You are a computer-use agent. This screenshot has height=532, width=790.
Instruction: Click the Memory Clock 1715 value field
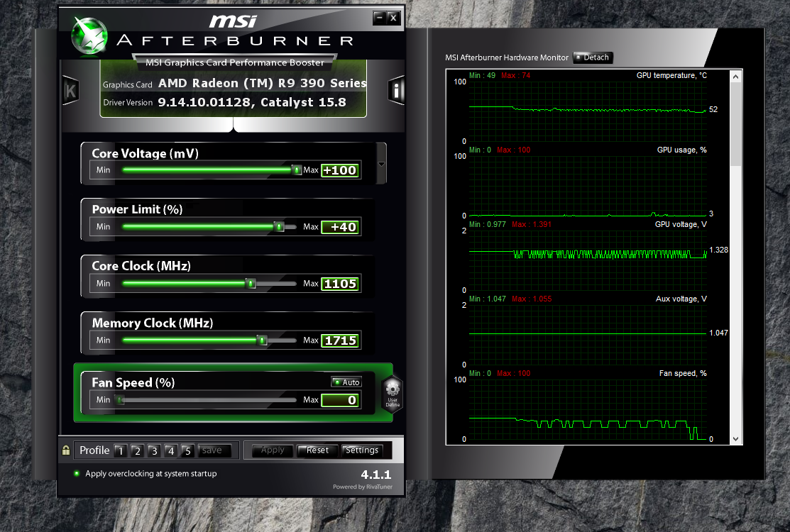coord(341,340)
